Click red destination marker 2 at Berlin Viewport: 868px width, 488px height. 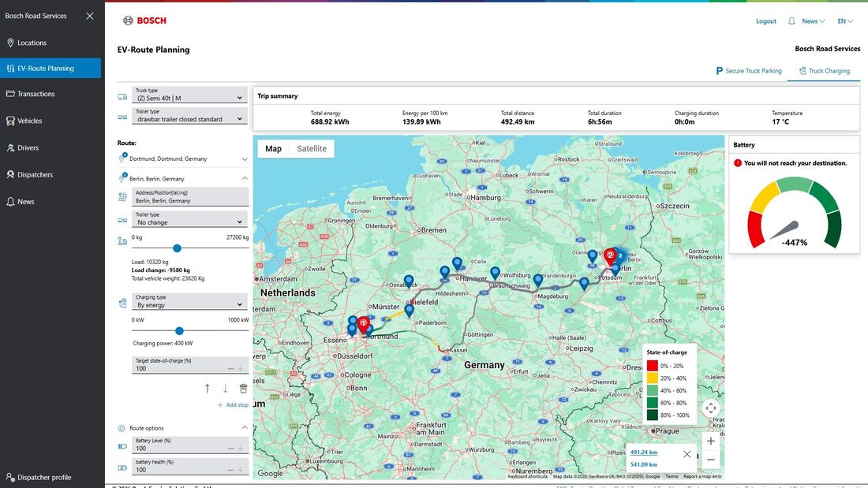point(610,257)
